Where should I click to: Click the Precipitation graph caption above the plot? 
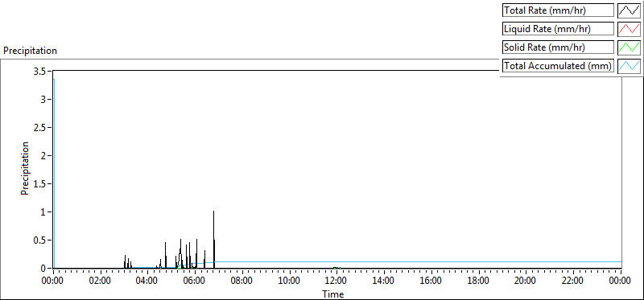point(30,51)
